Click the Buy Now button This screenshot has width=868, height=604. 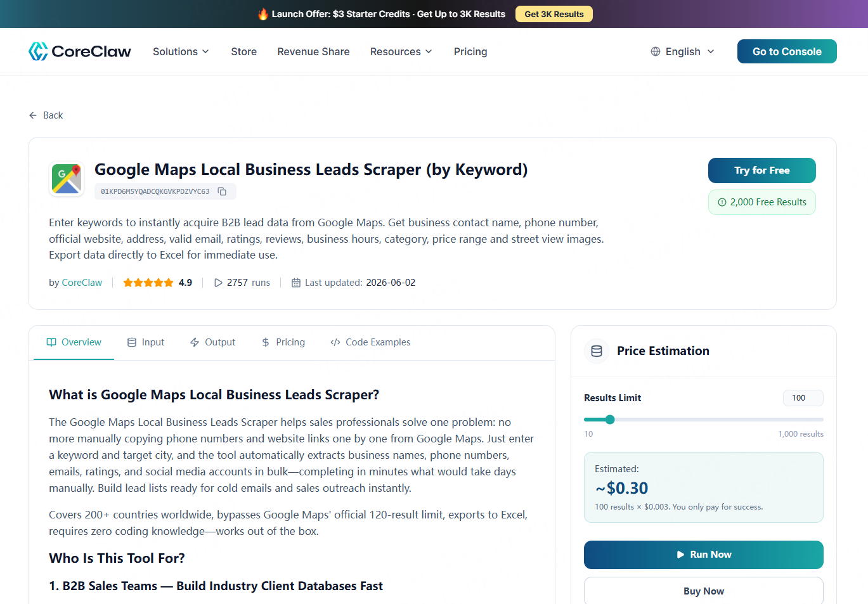coord(704,591)
